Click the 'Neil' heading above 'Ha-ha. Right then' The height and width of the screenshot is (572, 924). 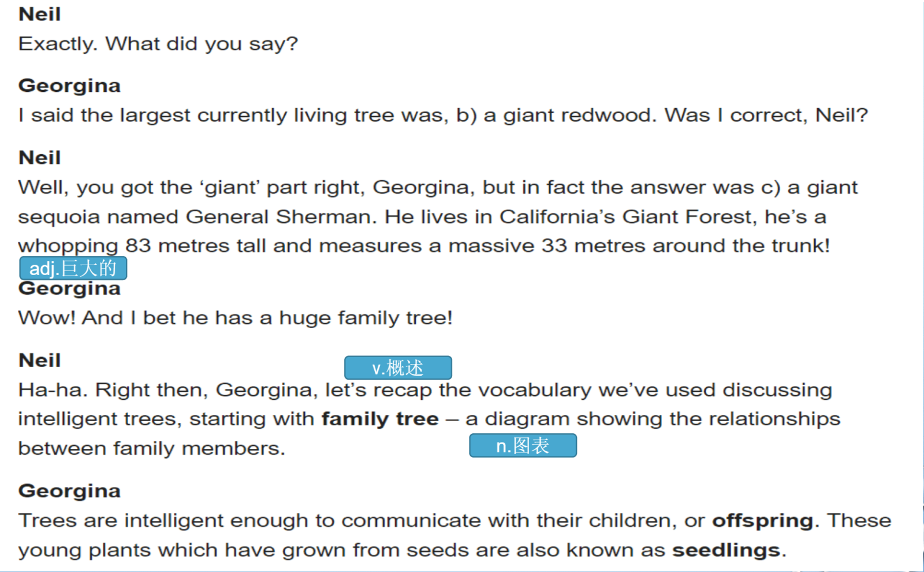click(x=40, y=361)
